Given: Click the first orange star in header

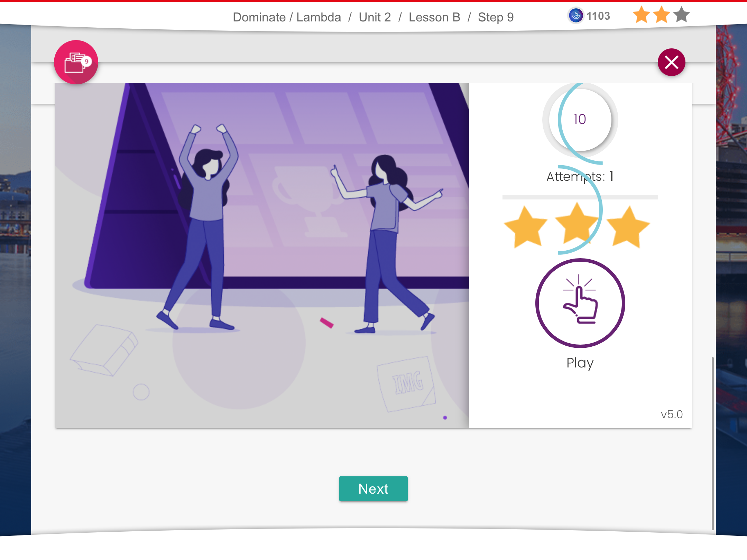Looking at the screenshot, I should 641,15.
